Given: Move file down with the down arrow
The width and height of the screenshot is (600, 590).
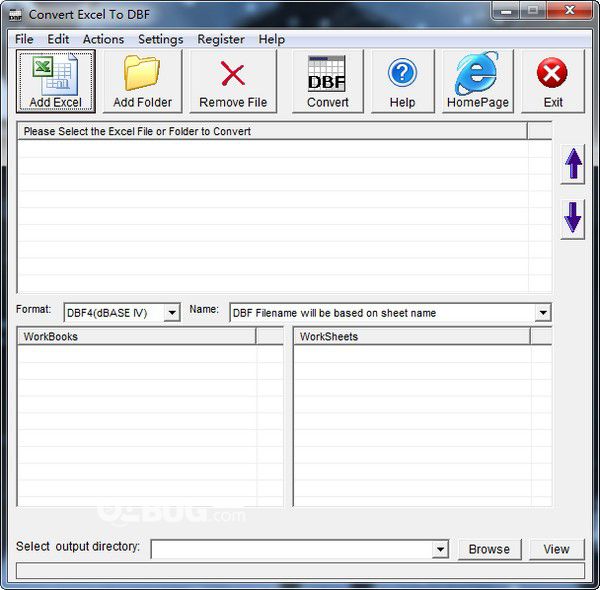Looking at the screenshot, I should pos(572,219).
